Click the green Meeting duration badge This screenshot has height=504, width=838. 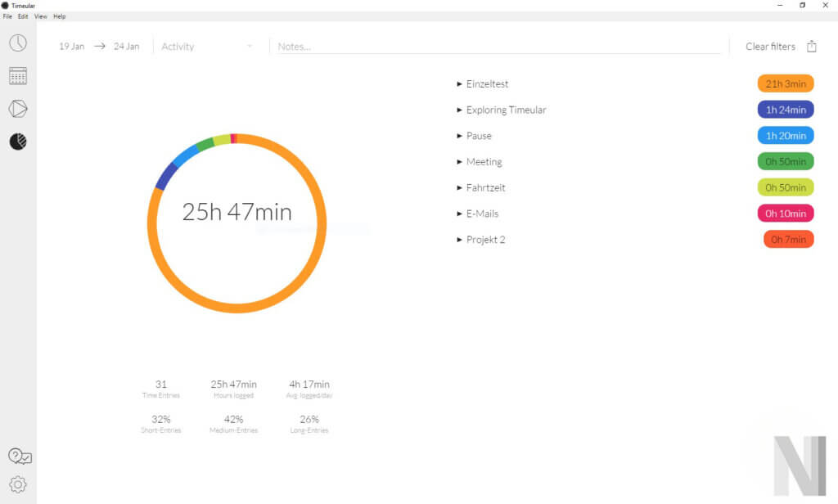785,161
